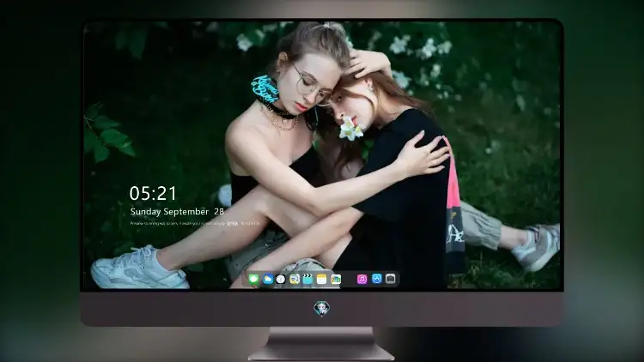Open the pink iTunes music app
The image size is (644, 362).
pyautogui.click(x=361, y=280)
